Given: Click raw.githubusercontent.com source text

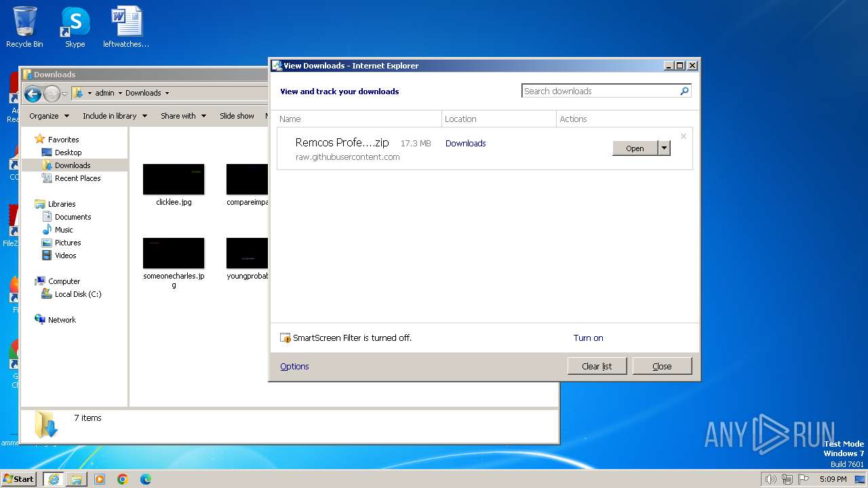Looking at the screenshot, I should (x=347, y=157).
